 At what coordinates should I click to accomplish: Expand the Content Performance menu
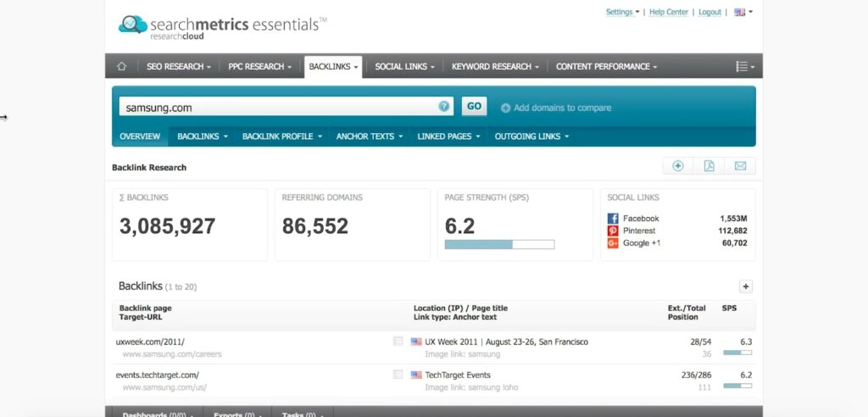pyautogui.click(x=607, y=66)
